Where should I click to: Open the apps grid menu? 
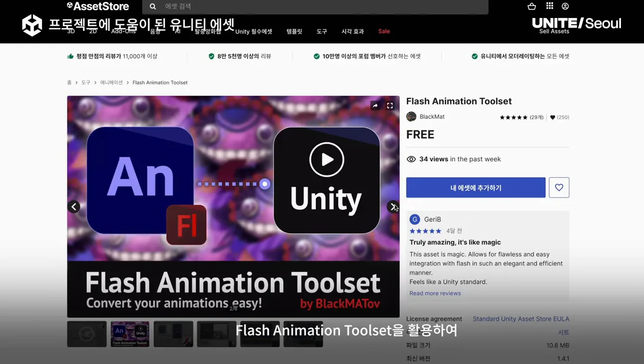point(550,6)
